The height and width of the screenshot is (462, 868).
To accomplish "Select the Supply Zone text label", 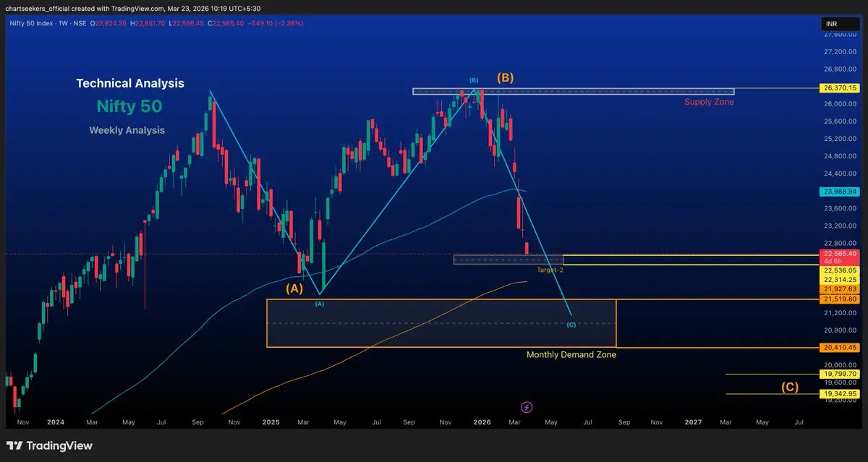I will pyautogui.click(x=709, y=102).
